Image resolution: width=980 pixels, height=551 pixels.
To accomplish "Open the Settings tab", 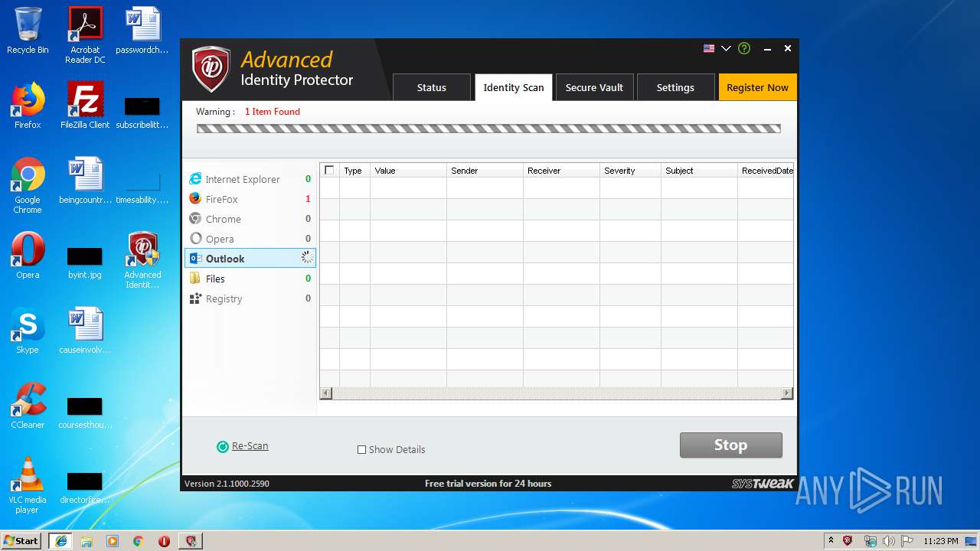I will [675, 87].
